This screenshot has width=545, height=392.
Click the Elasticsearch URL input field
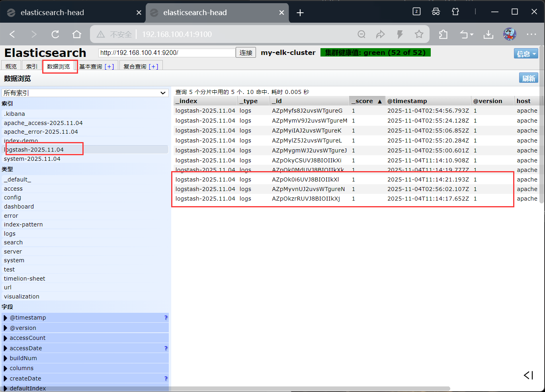pyautogui.click(x=167, y=53)
